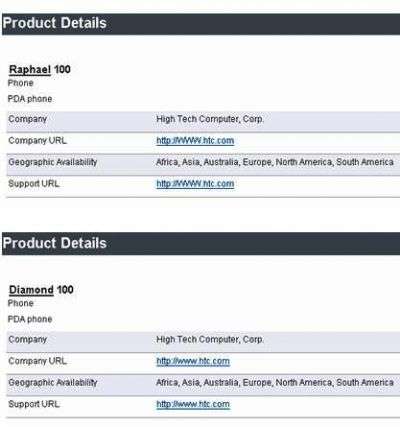Click PDA phone text under Diamond
This screenshot has height=427, width=400.
[30, 319]
